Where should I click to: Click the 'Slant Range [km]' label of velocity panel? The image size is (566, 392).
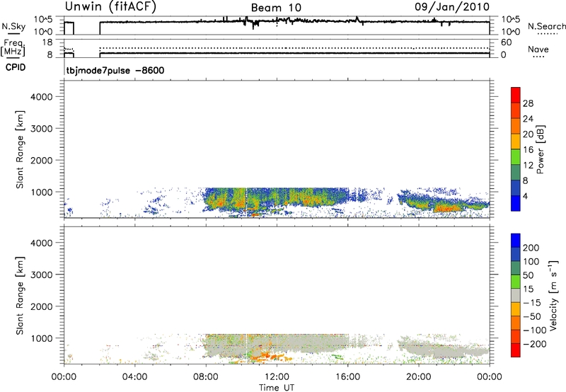pyautogui.click(x=20, y=296)
